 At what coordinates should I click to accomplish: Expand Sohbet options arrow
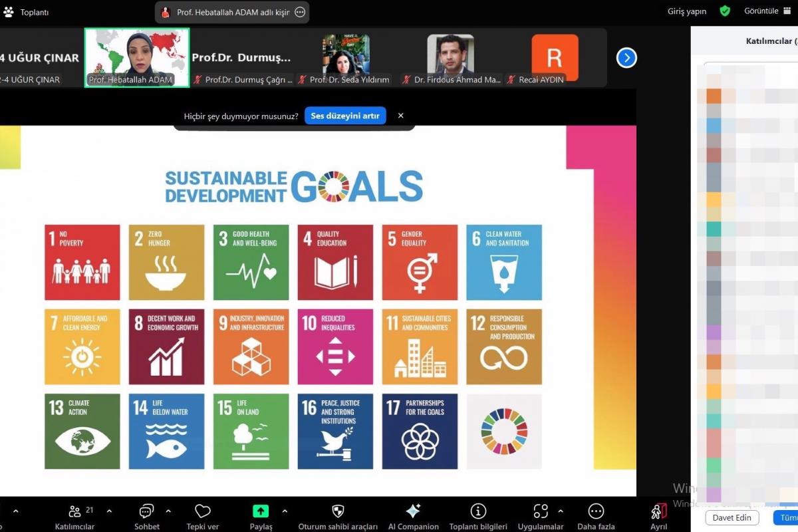pyautogui.click(x=168, y=511)
